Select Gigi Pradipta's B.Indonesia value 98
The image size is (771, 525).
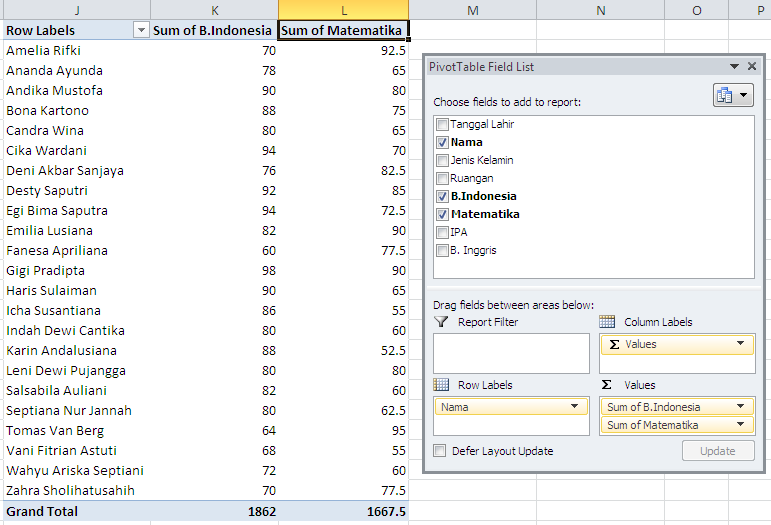tap(214, 270)
